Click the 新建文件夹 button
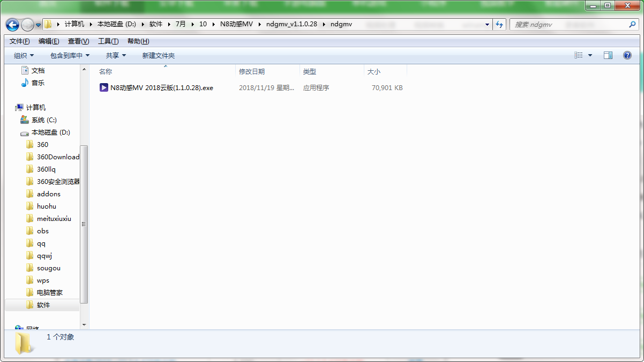 (158, 56)
